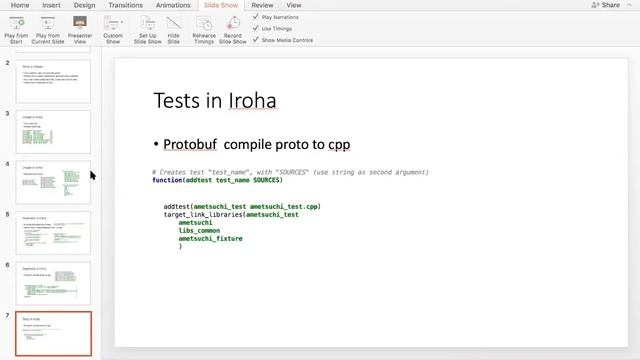Click the 'function(addtest test_name SOURCES)' line
The width and height of the screenshot is (640, 360).
click(x=217, y=180)
